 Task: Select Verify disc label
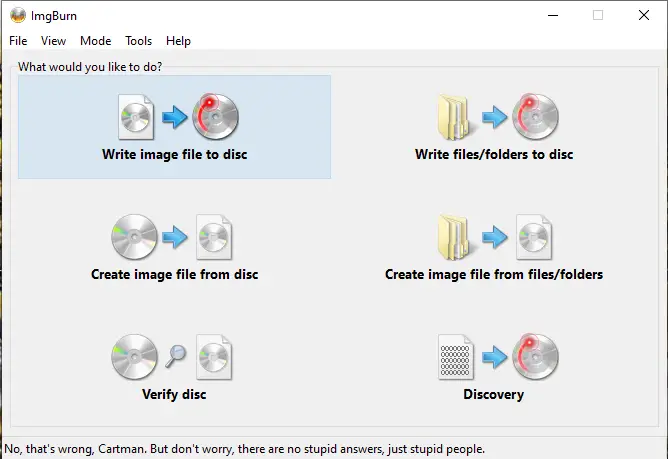tap(174, 395)
